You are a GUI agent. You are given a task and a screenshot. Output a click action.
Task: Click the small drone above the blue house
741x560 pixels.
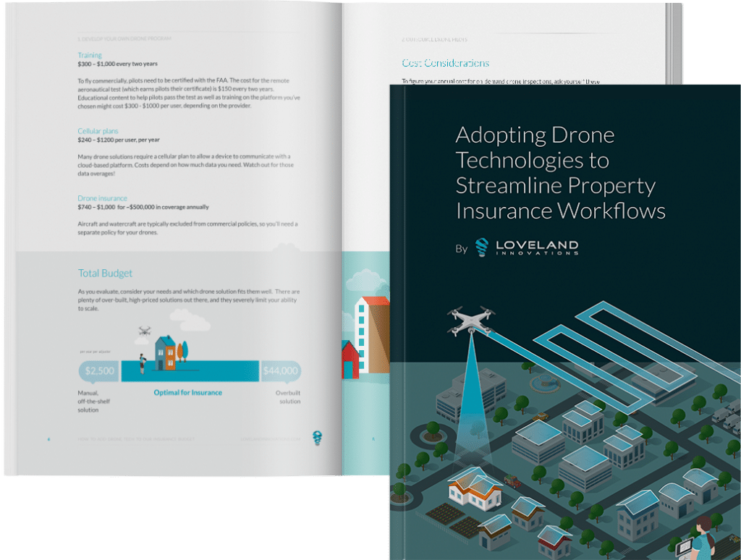(145, 331)
